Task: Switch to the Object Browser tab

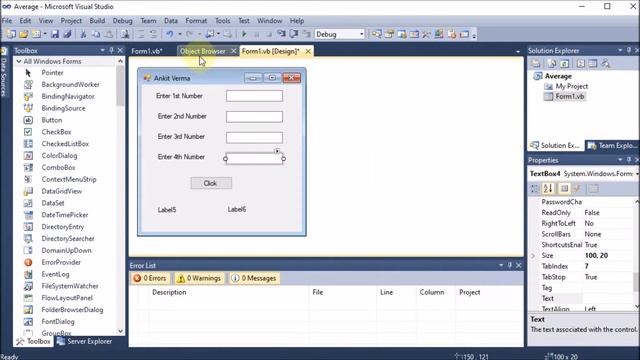Action: [x=202, y=51]
